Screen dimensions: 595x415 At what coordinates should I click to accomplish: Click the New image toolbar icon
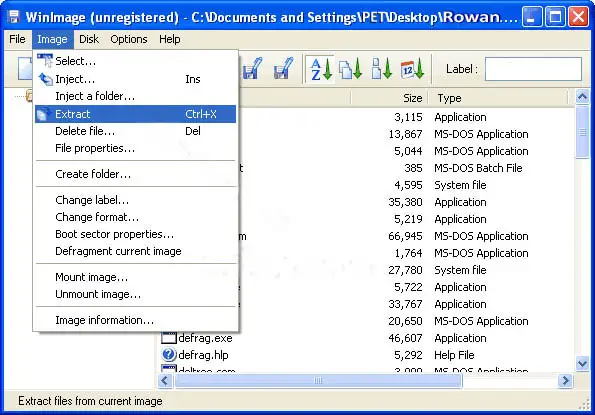(x=25, y=69)
